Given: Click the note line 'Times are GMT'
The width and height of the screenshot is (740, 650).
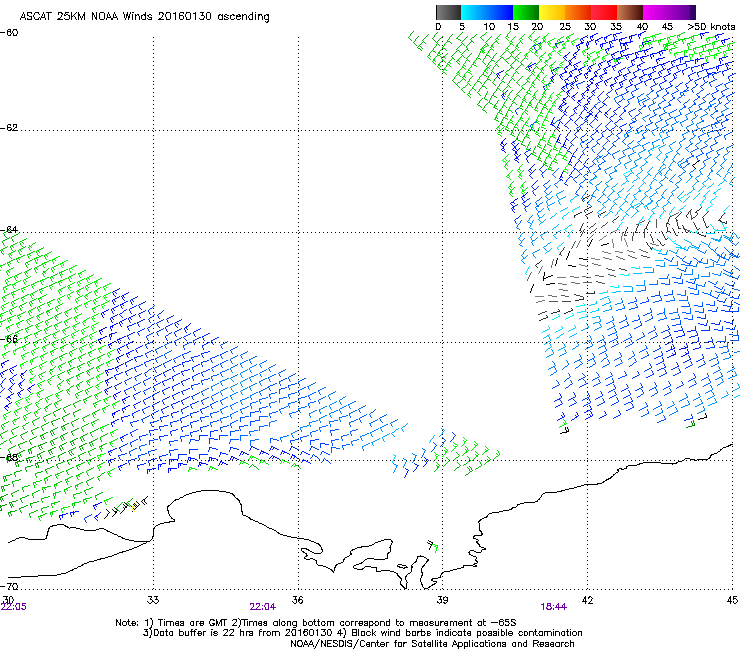Looking at the screenshot, I should (194, 623).
